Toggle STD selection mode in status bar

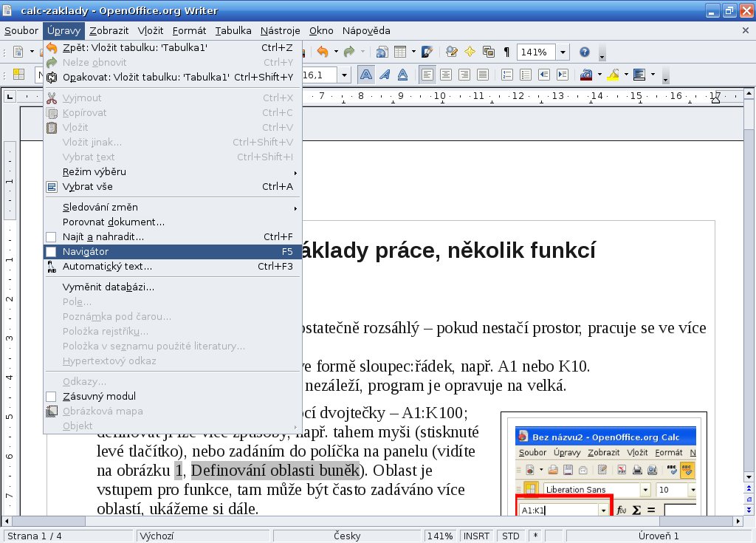click(511, 536)
